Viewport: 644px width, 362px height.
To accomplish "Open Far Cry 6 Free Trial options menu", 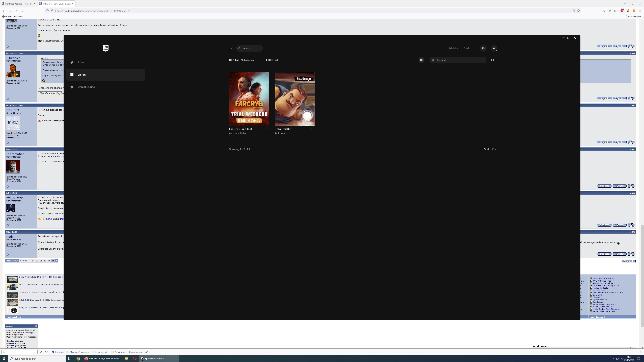I will [266, 129].
